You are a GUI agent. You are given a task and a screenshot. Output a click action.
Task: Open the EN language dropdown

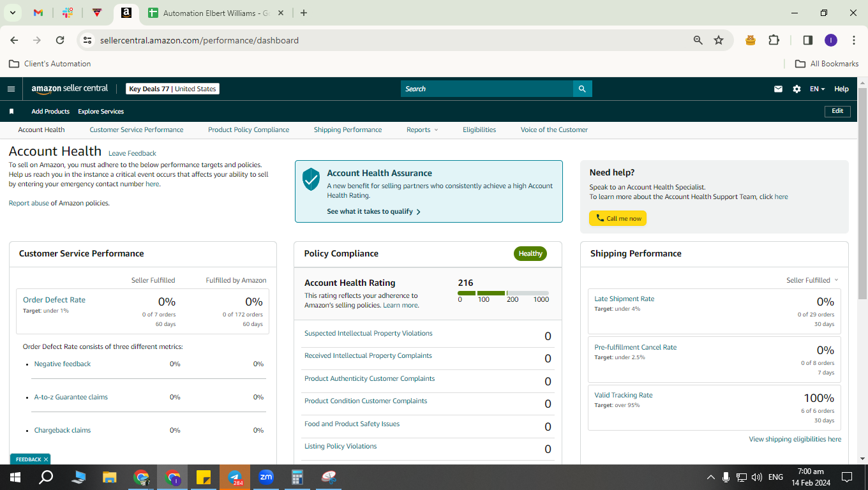tap(817, 89)
